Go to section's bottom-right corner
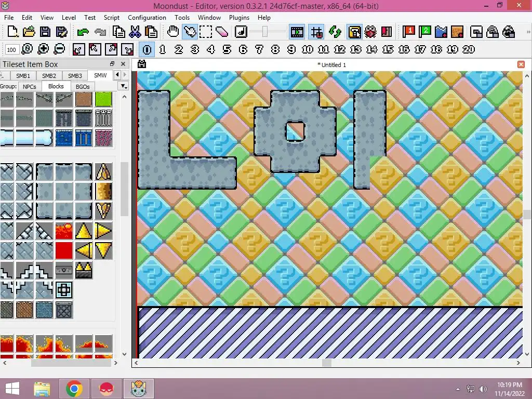This screenshot has height=399, width=532. click(128, 49)
